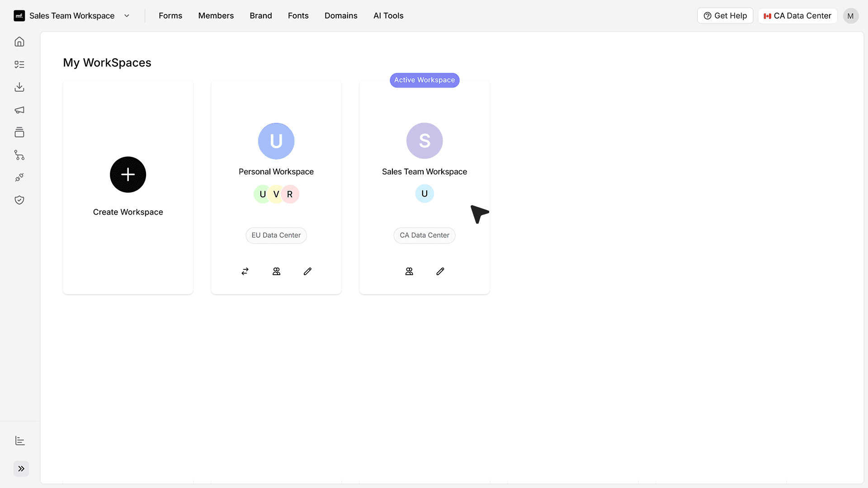The image size is (868, 488).
Task: Open the integrations plug icon
Action: coord(19,178)
